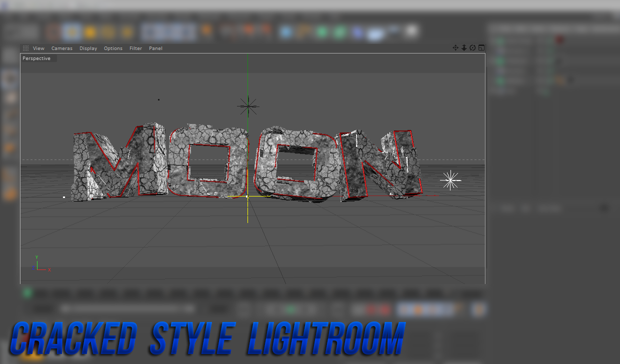The height and width of the screenshot is (364, 620).
Task: Open the Options menu of the viewport
Action: (113, 48)
